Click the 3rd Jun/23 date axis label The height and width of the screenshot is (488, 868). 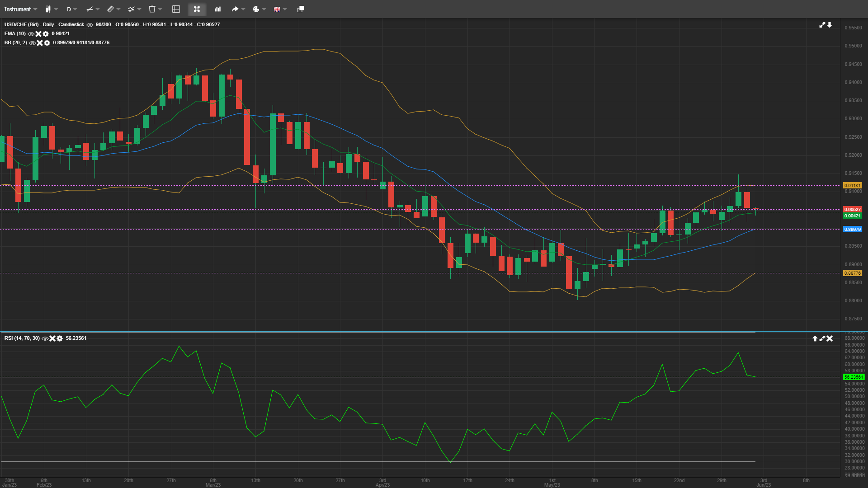pyautogui.click(x=764, y=483)
